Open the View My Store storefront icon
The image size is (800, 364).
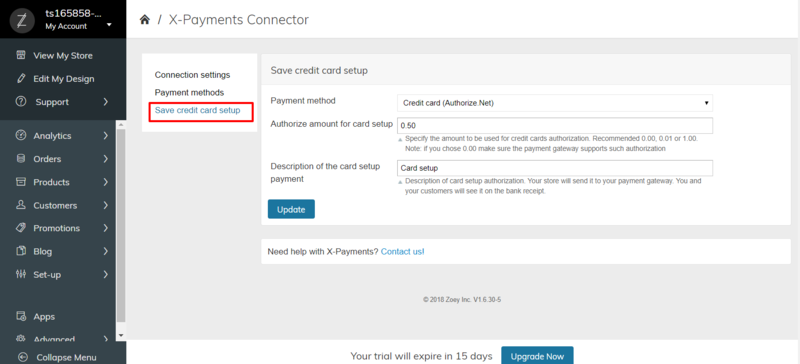(x=21, y=55)
